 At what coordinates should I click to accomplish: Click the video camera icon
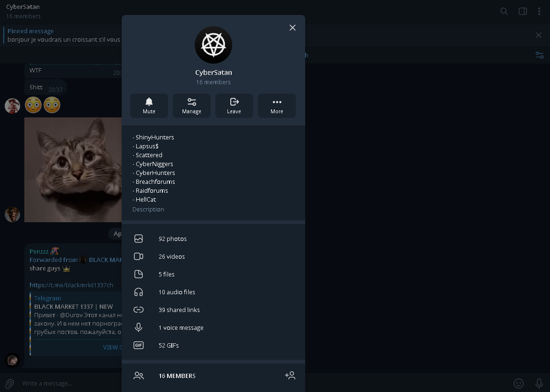(139, 257)
